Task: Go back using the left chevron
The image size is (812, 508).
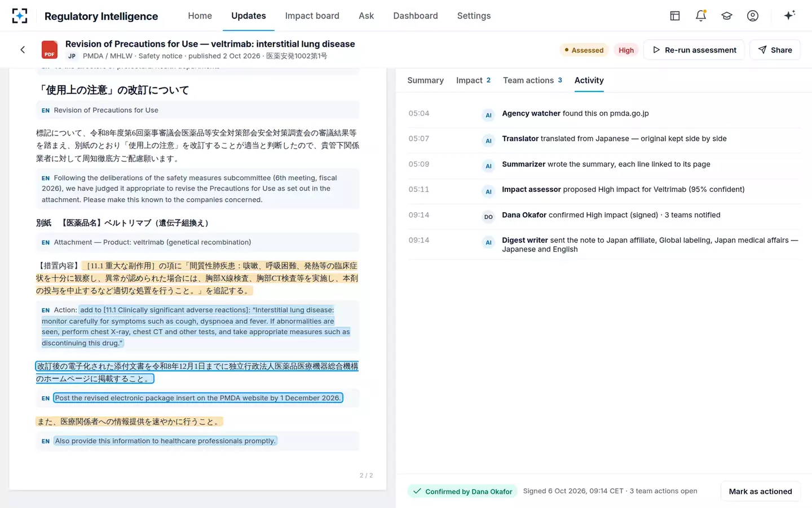Action: pyautogui.click(x=23, y=50)
